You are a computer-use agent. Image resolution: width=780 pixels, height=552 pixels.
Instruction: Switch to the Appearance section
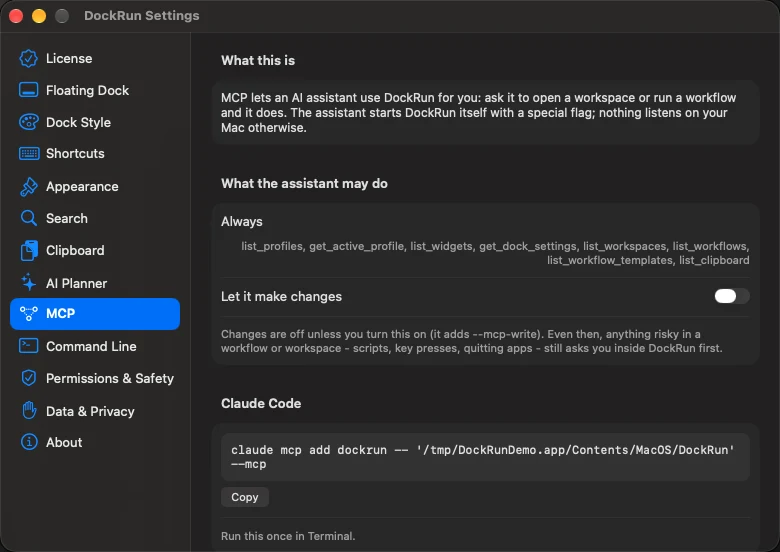click(95, 186)
